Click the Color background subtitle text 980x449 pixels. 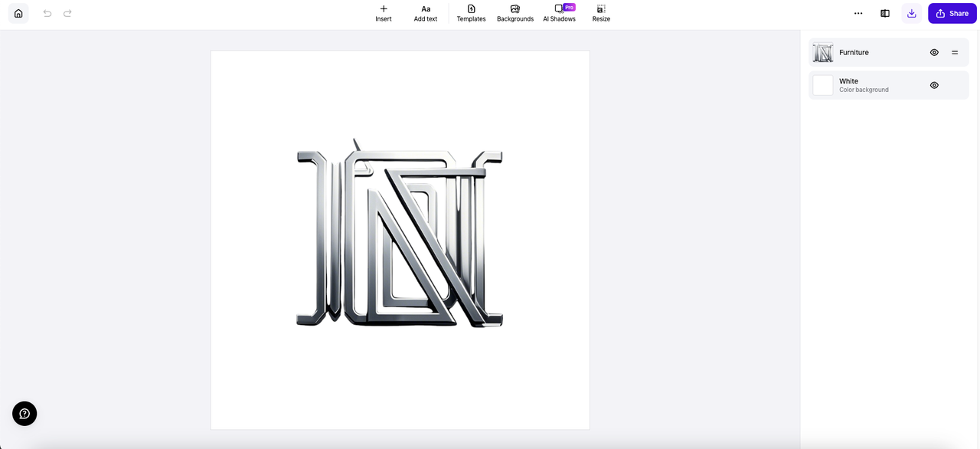coord(864,90)
